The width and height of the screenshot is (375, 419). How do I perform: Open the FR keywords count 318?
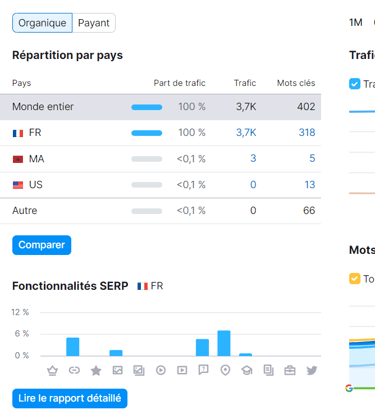pyautogui.click(x=307, y=133)
